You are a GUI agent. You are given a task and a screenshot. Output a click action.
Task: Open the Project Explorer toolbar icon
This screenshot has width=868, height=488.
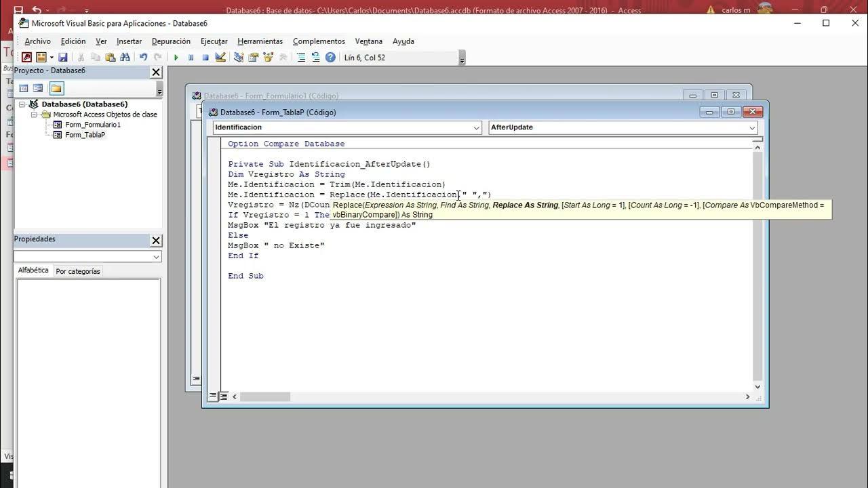[x=239, y=58]
